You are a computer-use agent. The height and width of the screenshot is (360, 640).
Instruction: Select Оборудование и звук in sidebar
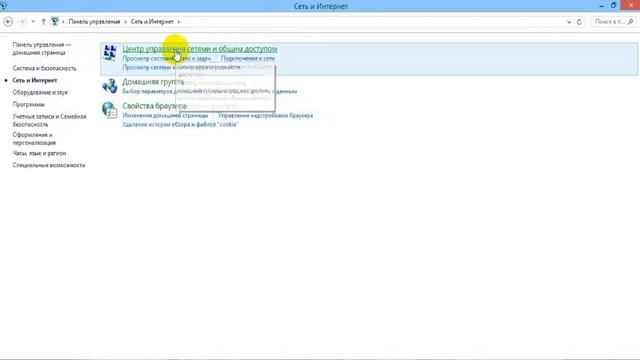[40, 93]
